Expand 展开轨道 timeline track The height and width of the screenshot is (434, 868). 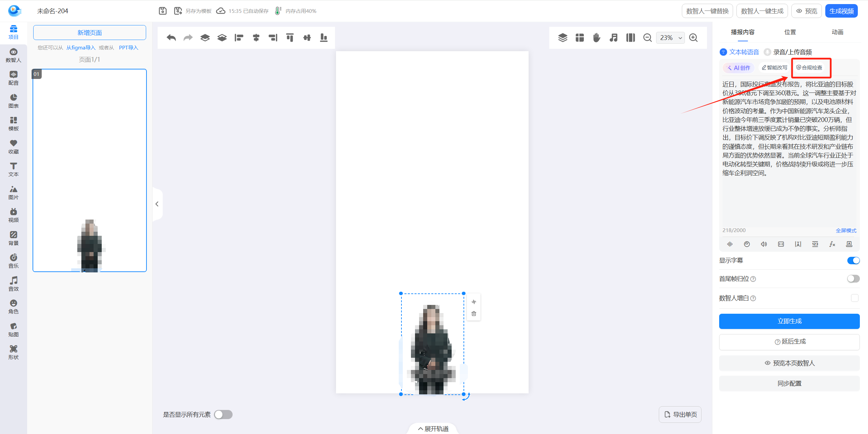click(433, 429)
